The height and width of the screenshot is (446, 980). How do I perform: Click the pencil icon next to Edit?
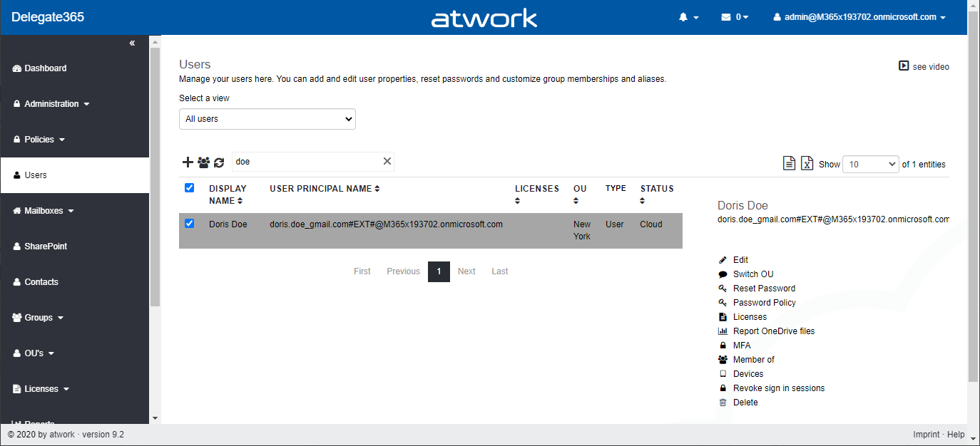pyautogui.click(x=723, y=260)
